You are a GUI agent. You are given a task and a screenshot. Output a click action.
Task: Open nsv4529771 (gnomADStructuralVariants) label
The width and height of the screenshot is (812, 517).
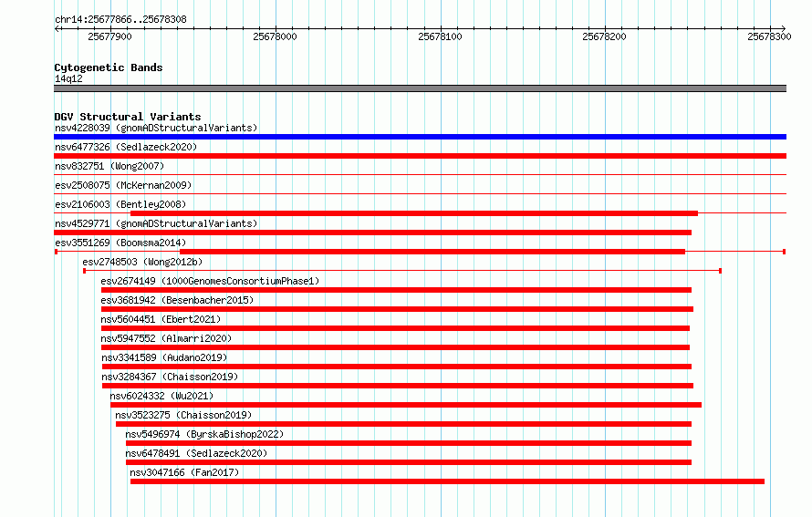coord(156,223)
